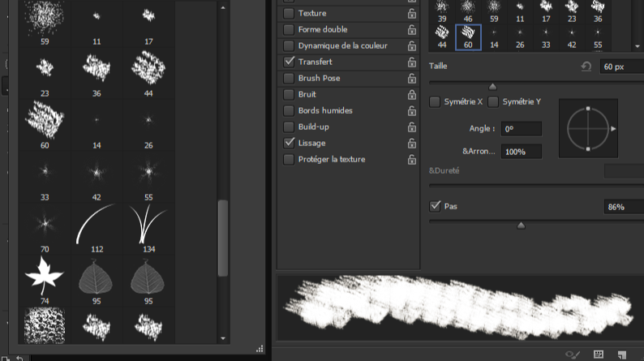
Task: Enable the Texture checkbox
Action: click(289, 13)
